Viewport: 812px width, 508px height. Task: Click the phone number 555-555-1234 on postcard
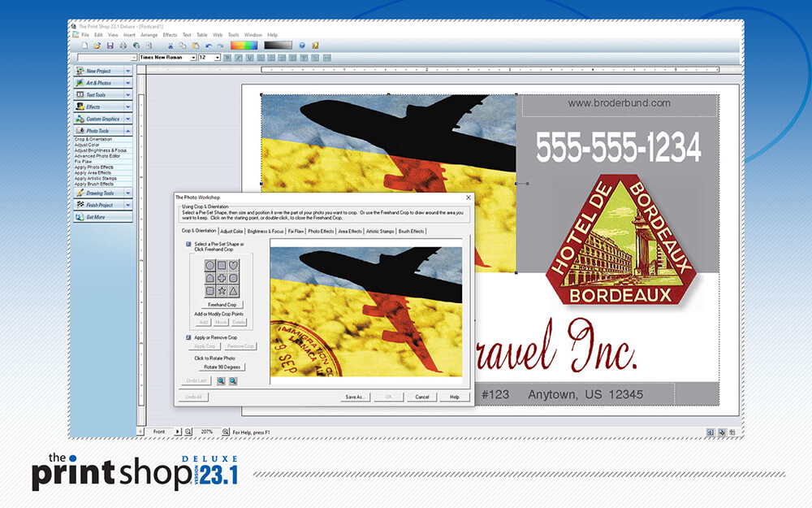[618, 147]
